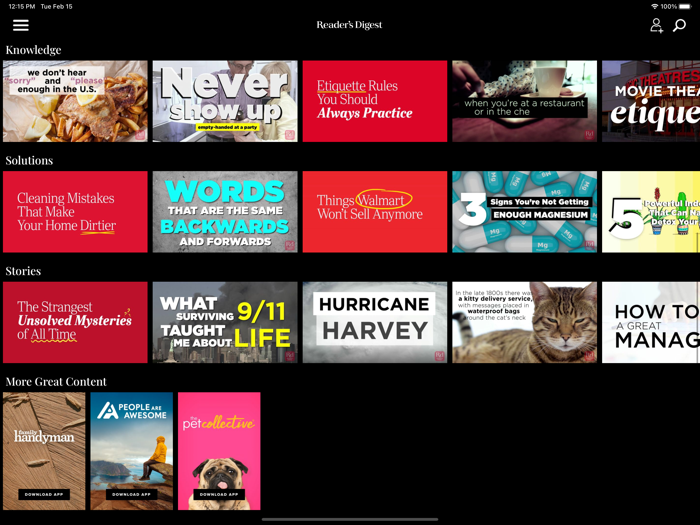Tap Download App on Pet Collective
The height and width of the screenshot is (525, 700).
pos(219,494)
